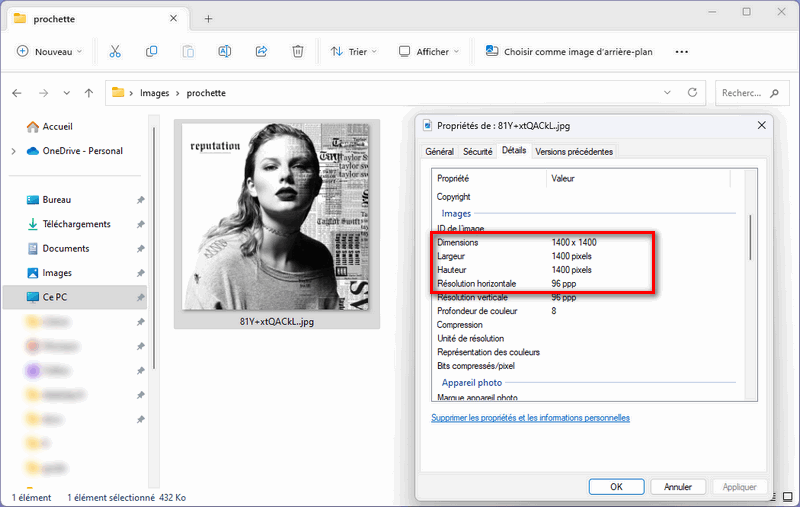800x507 pixels.
Task: Open OneDrive - Personal in sidebar
Action: [x=75, y=151]
